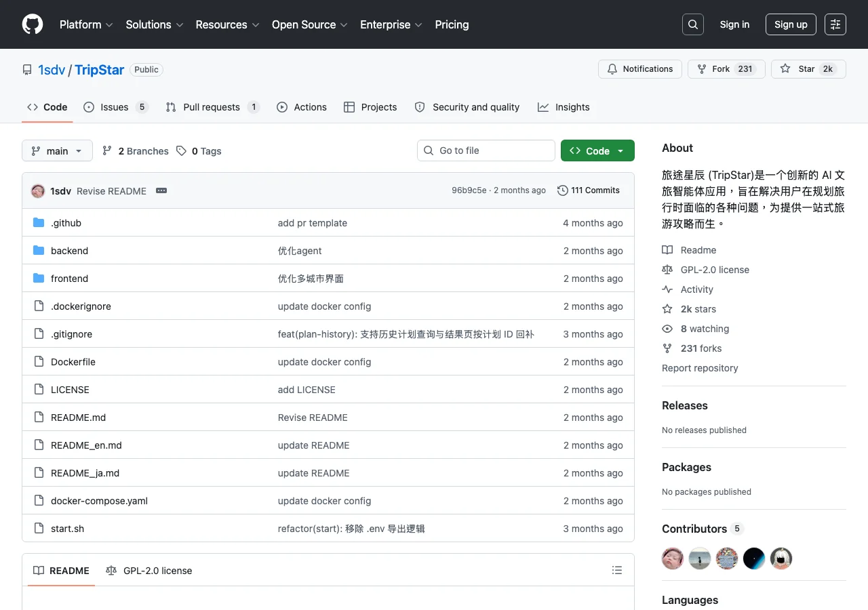Click the first contributor avatar
Image resolution: width=868 pixels, height=610 pixels.
click(x=673, y=558)
